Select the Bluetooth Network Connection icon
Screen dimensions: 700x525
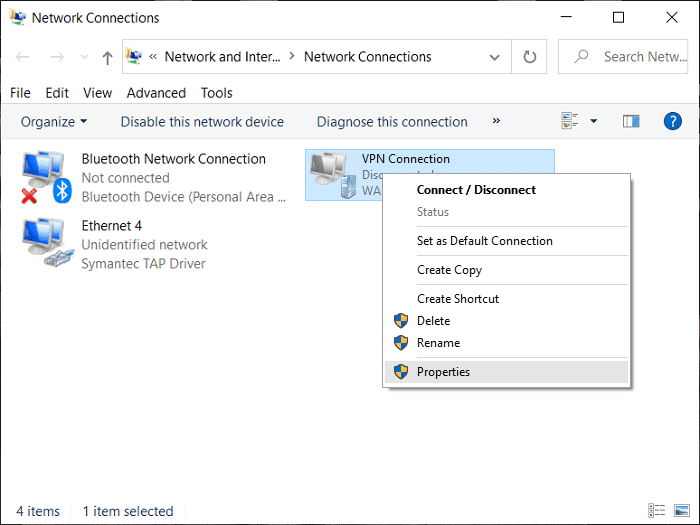(46, 177)
